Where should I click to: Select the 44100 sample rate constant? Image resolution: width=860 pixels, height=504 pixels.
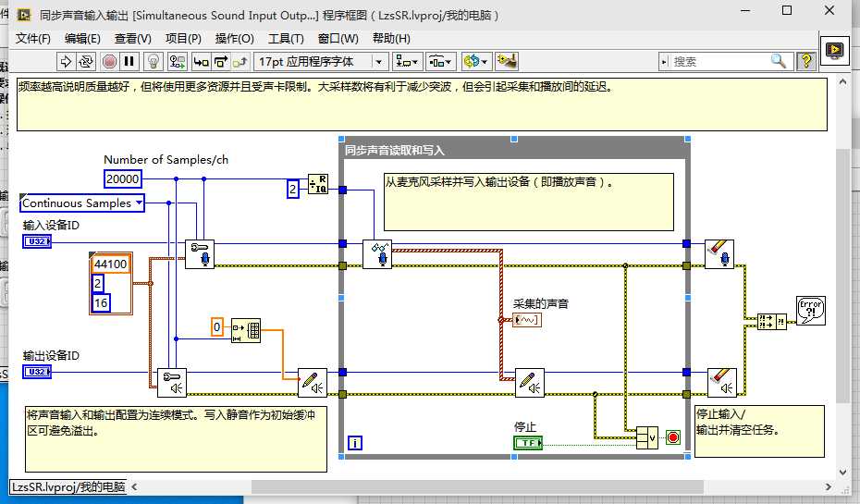tap(111, 264)
